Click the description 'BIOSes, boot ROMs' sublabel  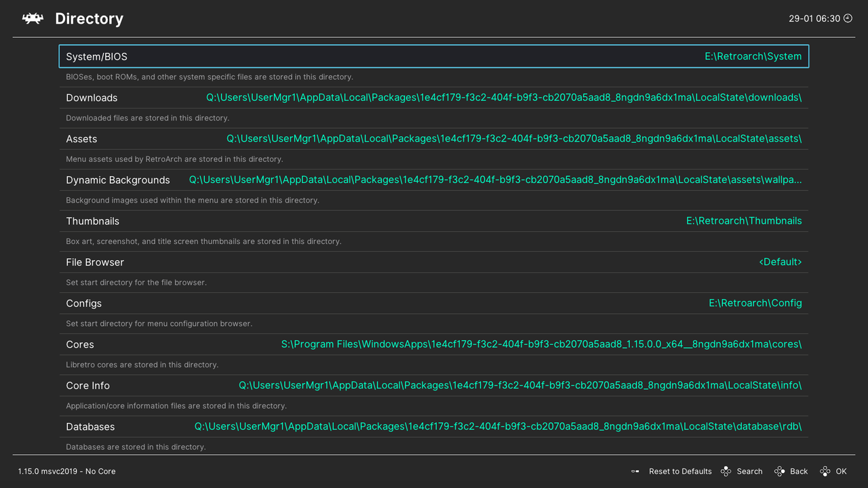[x=210, y=77]
